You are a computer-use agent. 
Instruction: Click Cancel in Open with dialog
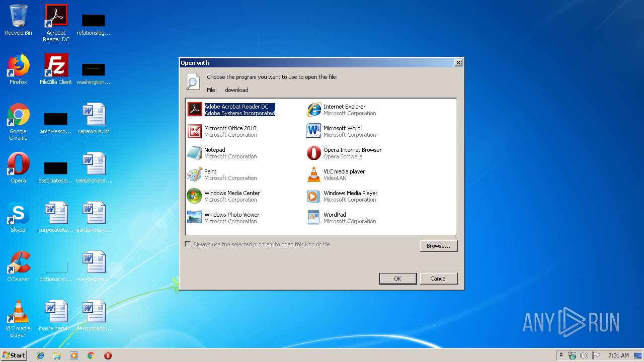[x=438, y=279]
